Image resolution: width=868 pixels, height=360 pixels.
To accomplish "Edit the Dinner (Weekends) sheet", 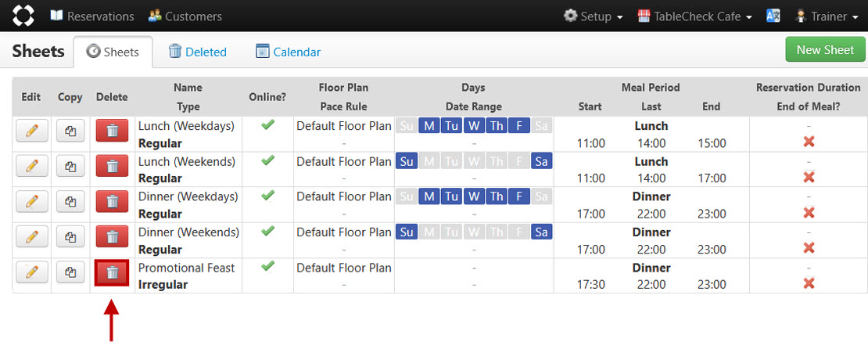I will click(x=31, y=237).
